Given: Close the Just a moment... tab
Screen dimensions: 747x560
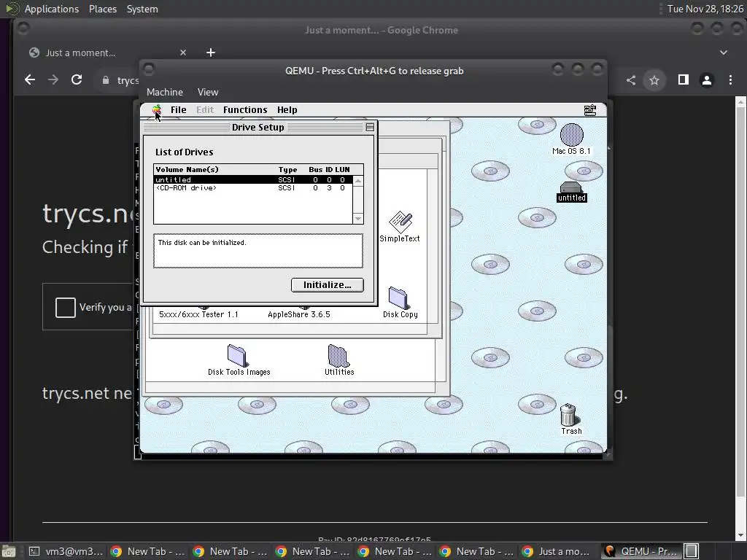Looking at the screenshot, I should [183, 52].
